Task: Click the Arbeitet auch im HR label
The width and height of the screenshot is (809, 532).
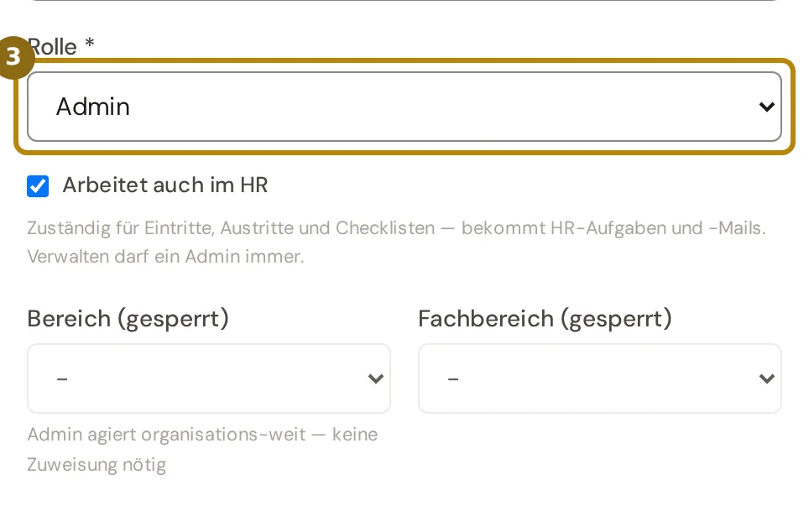Action: pyautogui.click(x=165, y=185)
